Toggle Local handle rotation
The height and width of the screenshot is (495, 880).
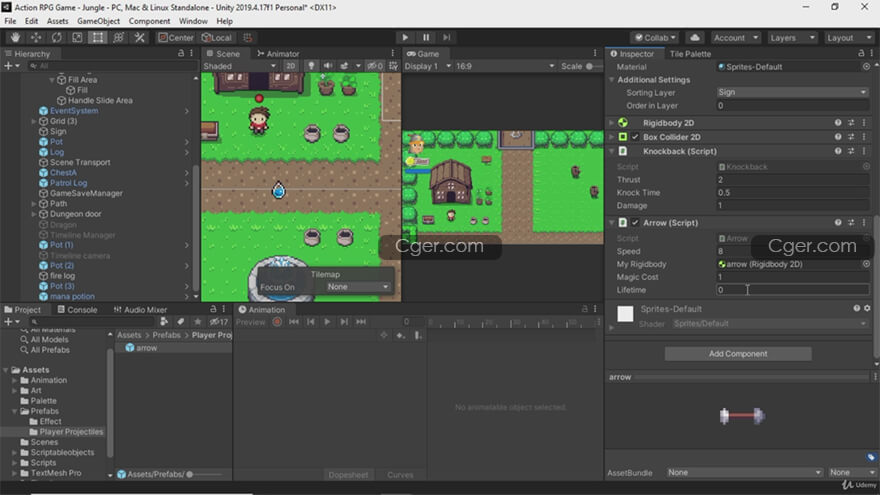[217, 38]
